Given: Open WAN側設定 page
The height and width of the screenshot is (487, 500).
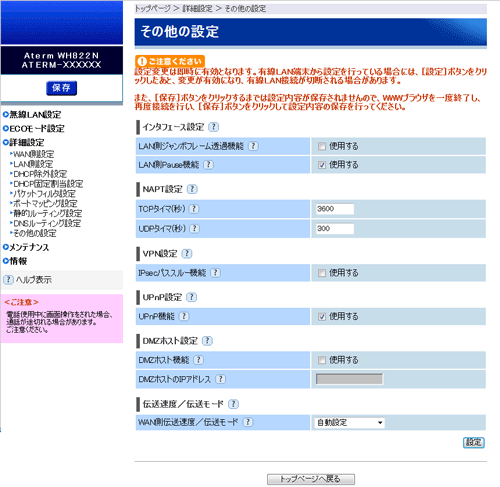Looking at the screenshot, I should pyautogui.click(x=33, y=154).
